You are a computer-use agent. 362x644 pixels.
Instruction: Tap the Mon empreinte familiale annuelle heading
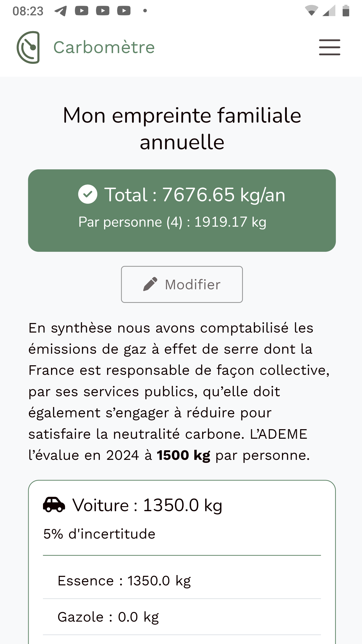click(182, 128)
